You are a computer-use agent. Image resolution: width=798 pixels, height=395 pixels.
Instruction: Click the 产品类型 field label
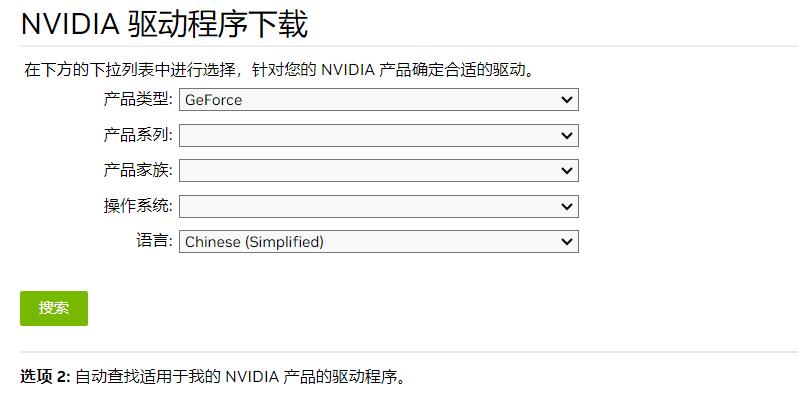[x=138, y=99]
